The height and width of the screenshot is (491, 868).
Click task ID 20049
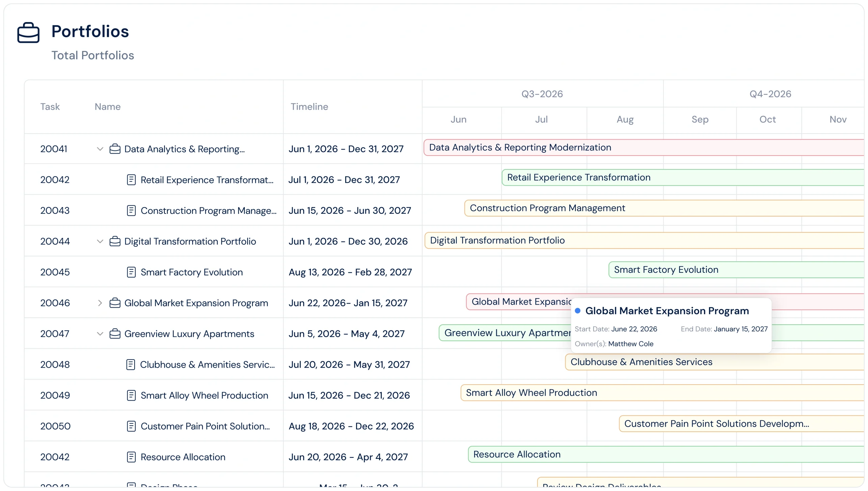click(55, 395)
